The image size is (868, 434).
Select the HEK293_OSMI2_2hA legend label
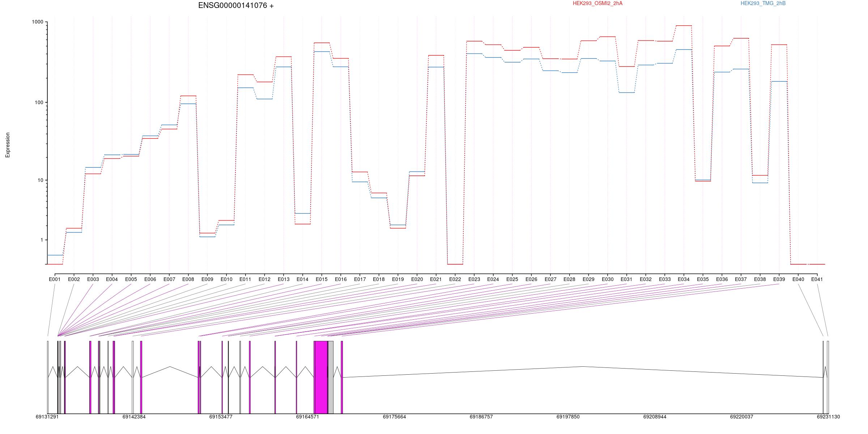(x=597, y=3)
